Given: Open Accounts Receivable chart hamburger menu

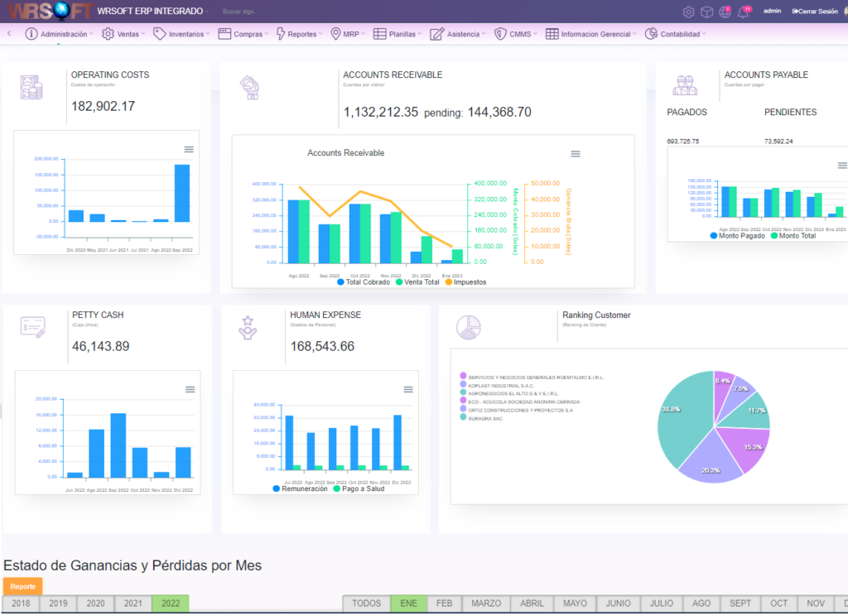Looking at the screenshot, I should [x=576, y=154].
